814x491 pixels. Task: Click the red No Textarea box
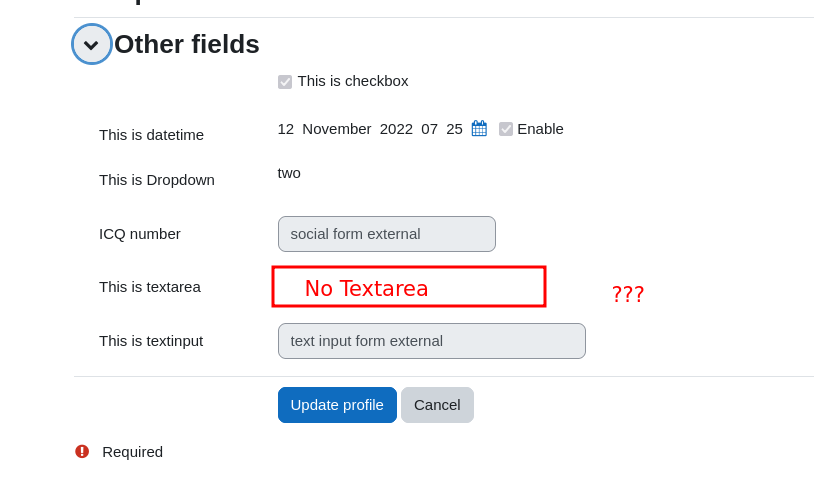(x=409, y=287)
